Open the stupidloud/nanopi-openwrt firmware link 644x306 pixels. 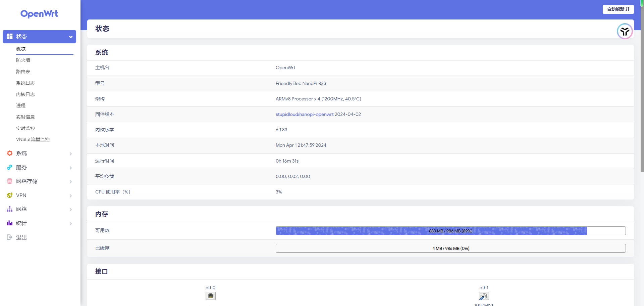point(305,114)
